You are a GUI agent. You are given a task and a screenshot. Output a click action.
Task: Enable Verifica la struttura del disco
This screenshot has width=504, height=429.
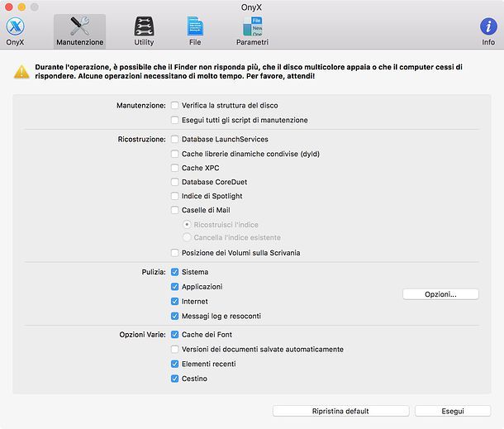[x=175, y=105]
